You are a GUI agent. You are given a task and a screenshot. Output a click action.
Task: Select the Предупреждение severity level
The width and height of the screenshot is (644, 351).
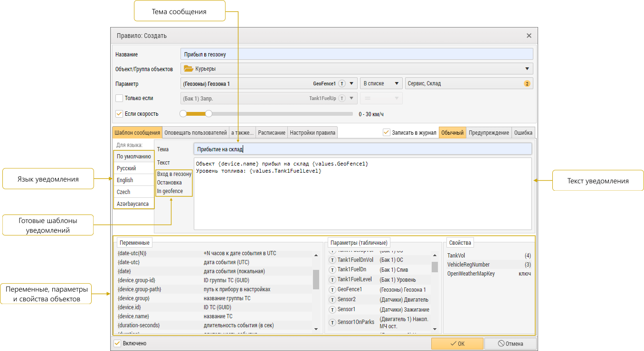[489, 133]
